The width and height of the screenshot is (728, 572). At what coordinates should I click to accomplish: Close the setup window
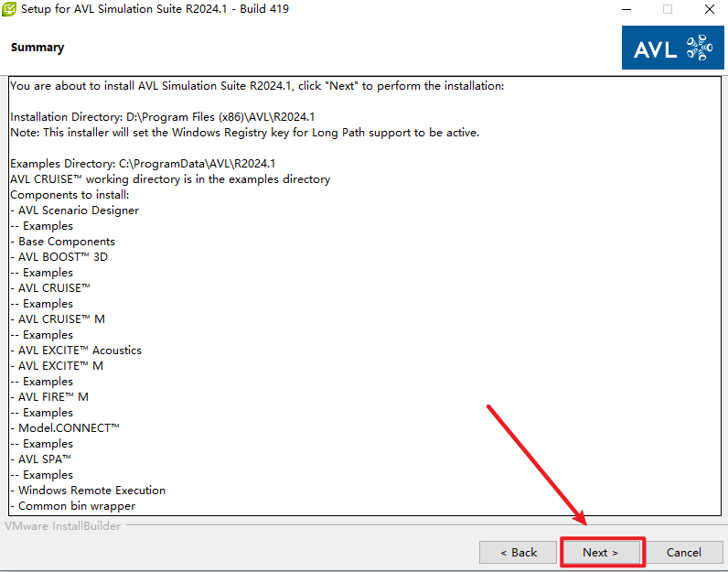(x=710, y=9)
